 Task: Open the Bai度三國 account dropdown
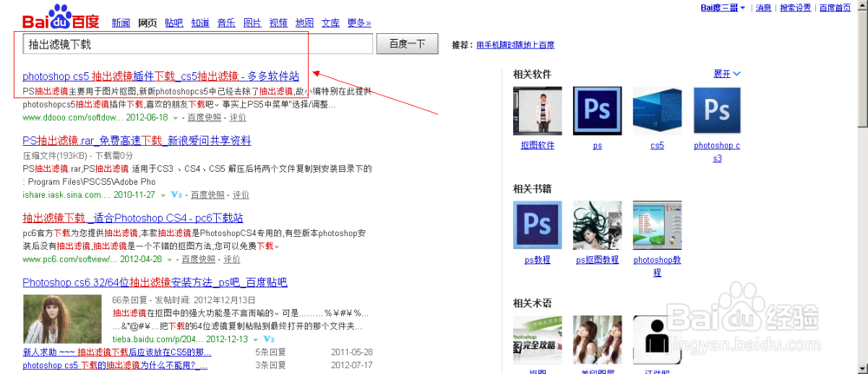click(x=723, y=8)
